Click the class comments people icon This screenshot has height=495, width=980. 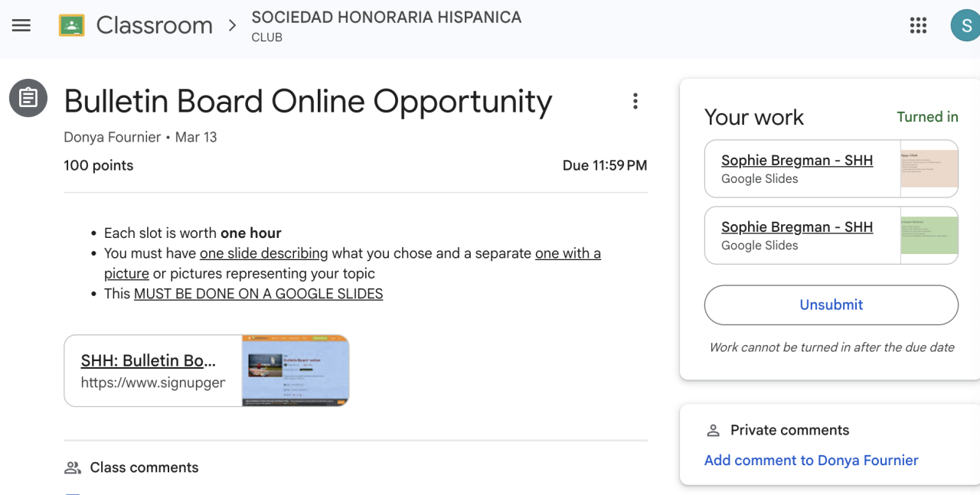73,467
